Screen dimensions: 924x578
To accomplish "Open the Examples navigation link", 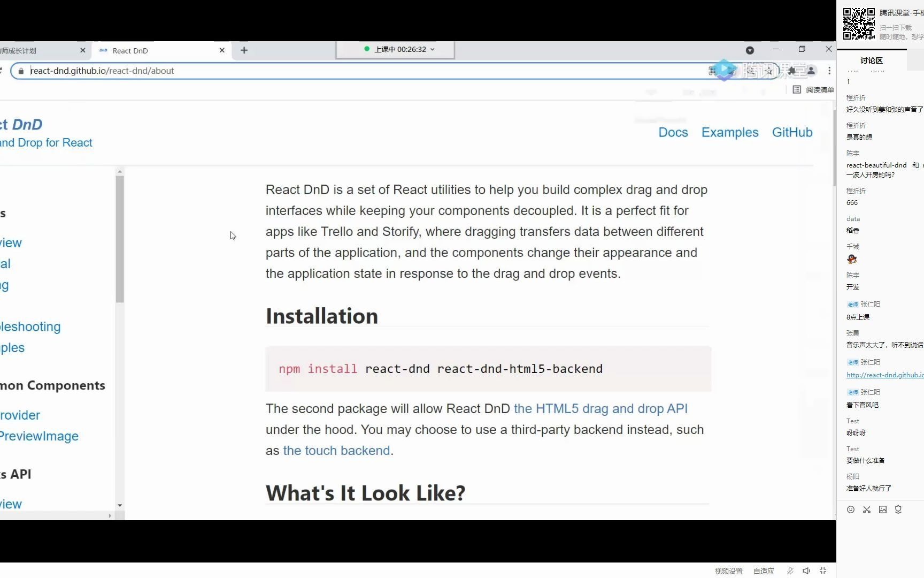I will coord(730,132).
